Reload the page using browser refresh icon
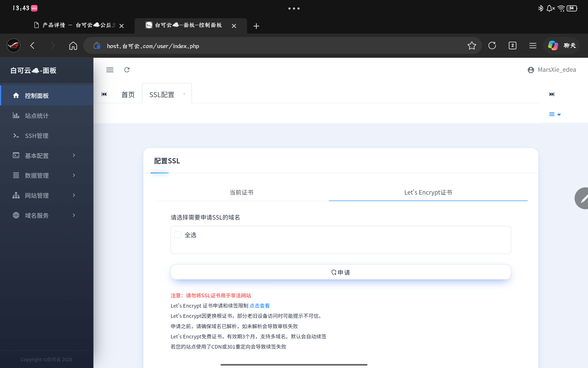588x368 pixels. tap(492, 46)
